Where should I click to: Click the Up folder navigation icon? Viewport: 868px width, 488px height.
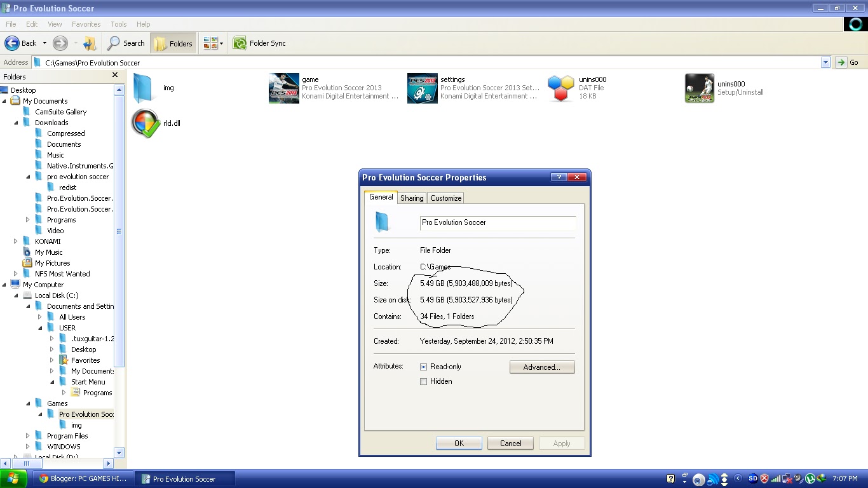click(90, 43)
